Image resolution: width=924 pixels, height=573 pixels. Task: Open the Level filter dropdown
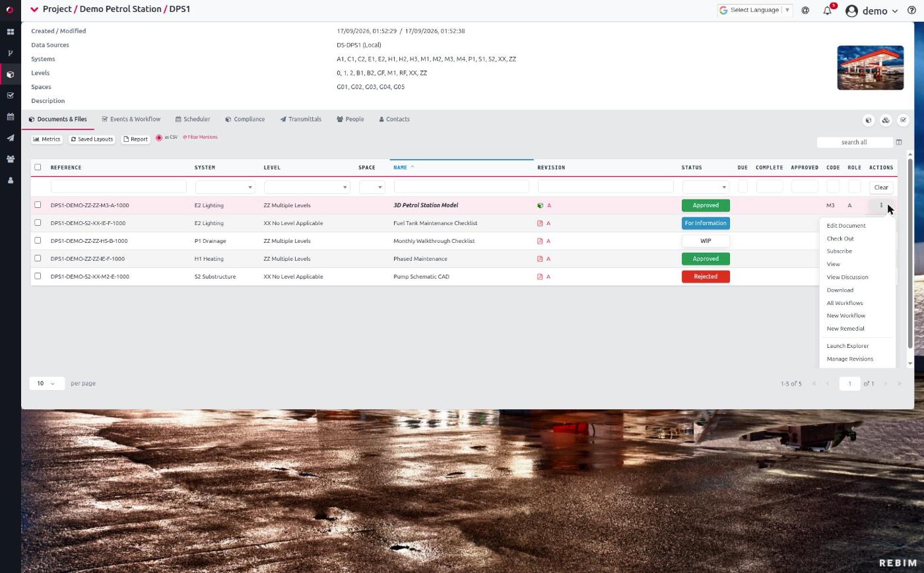click(x=306, y=187)
